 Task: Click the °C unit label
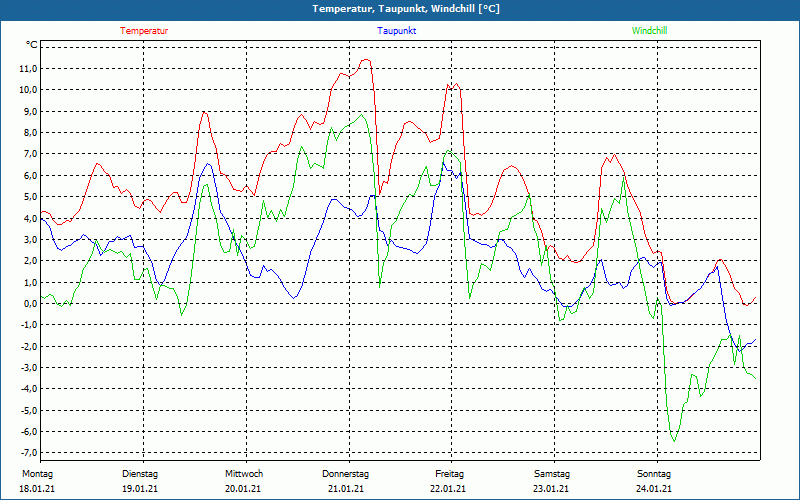point(31,45)
